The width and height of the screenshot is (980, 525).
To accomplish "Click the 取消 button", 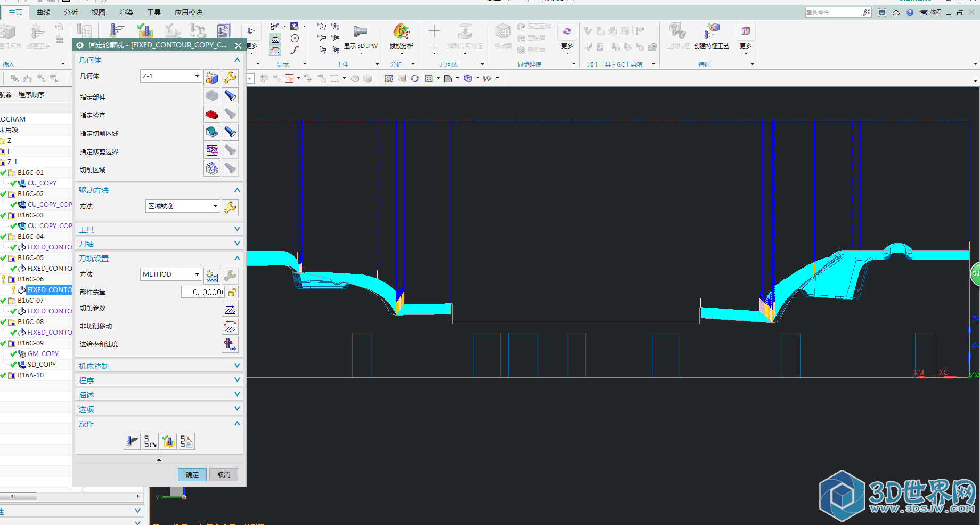I will tap(224, 474).
